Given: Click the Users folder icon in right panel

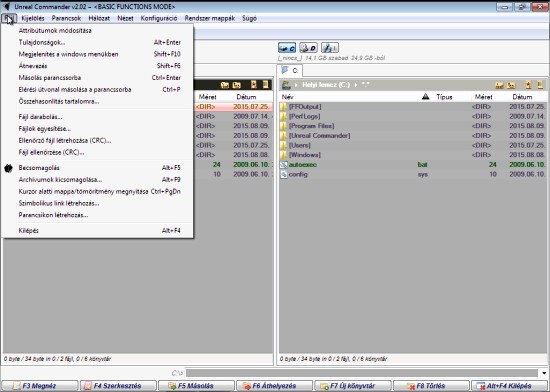Looking at the screenshot, I should [284, 145].
